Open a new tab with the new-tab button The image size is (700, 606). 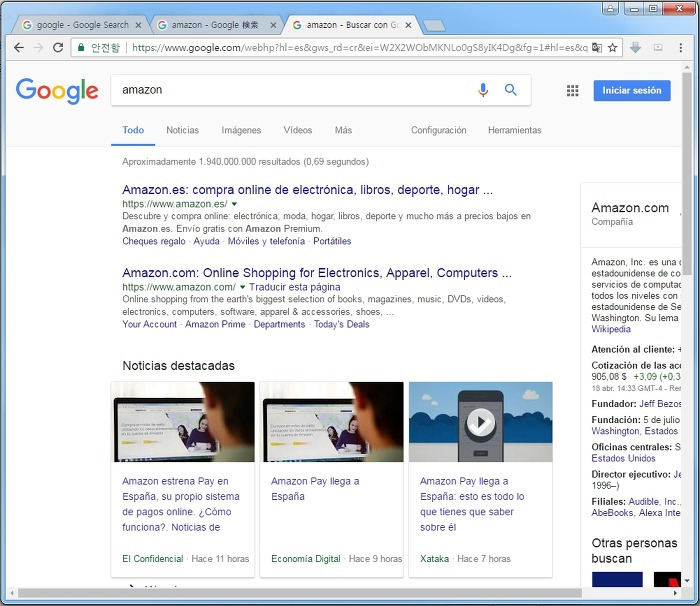pyautogui.click(x=434, y=26)
